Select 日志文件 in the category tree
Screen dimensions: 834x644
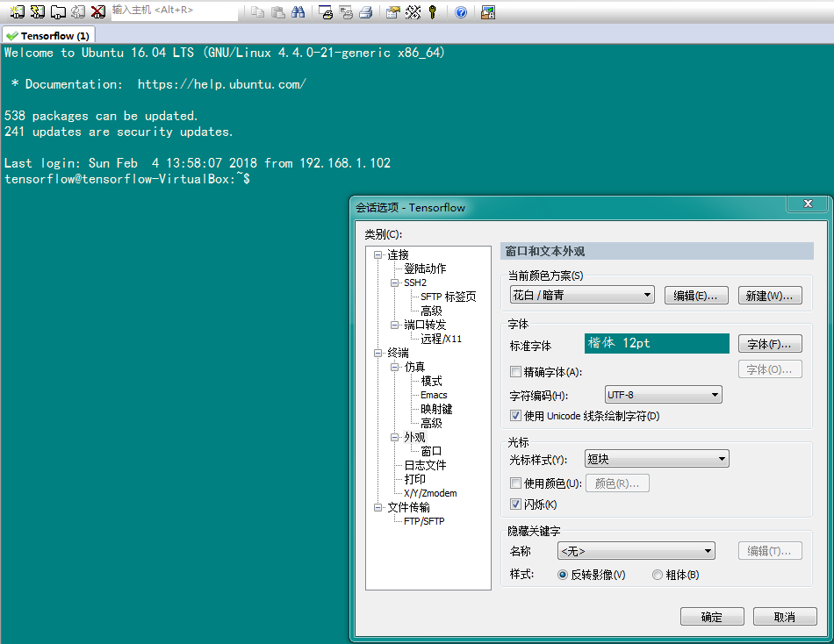pyautogui.click(x=425, y=465)
